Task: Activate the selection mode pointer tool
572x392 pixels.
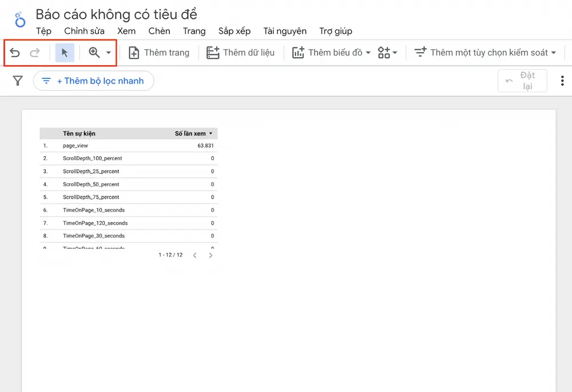Action: [x=65, y=53]
